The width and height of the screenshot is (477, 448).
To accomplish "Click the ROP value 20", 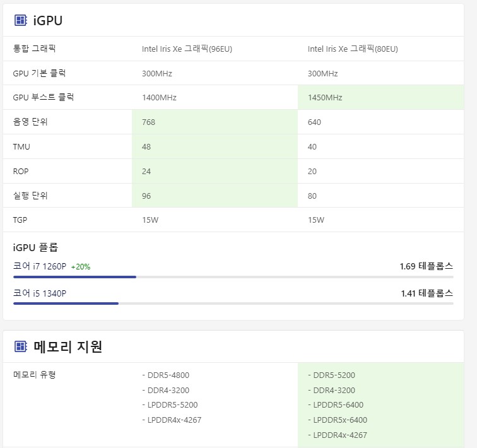I will coord(312,172).
